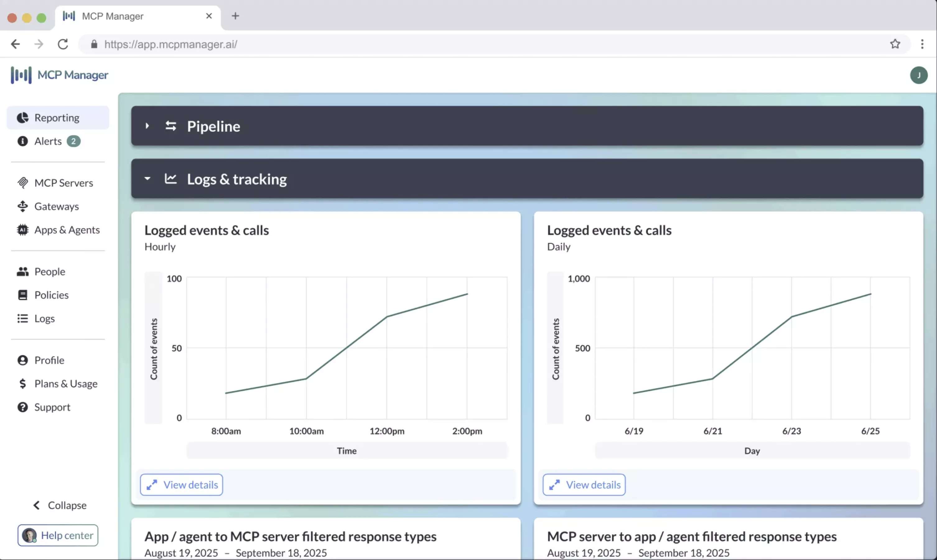Open the user avatar menu top right
This screenshot has width=937, height=560.
(919, 75)
